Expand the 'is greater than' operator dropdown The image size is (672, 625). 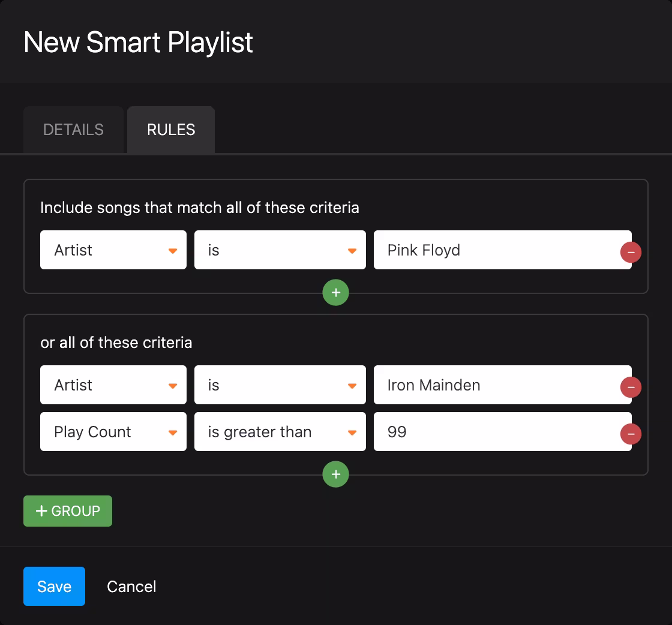(x=280, y=432)
